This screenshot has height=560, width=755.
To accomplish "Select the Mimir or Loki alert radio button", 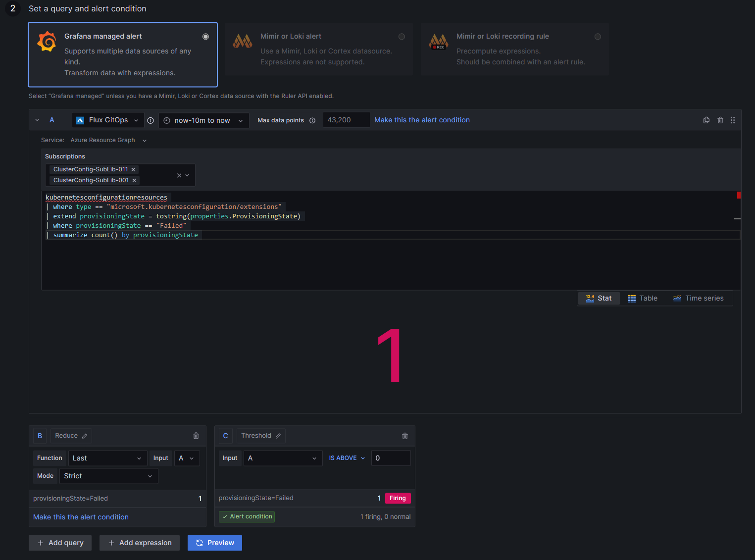I will pyautogui.click(x=402, y=37).
